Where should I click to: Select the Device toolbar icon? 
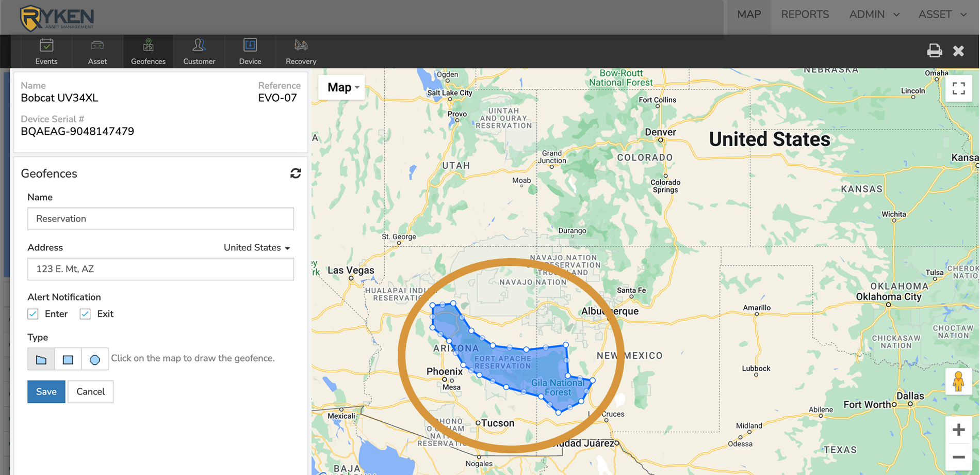pyautogui.click(x=250, y=51)
